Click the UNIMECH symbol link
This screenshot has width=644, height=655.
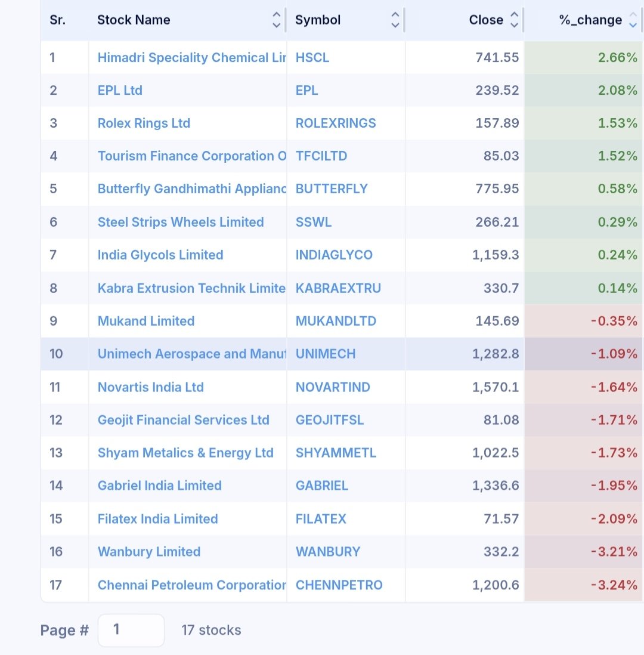(x=326, y=354)
